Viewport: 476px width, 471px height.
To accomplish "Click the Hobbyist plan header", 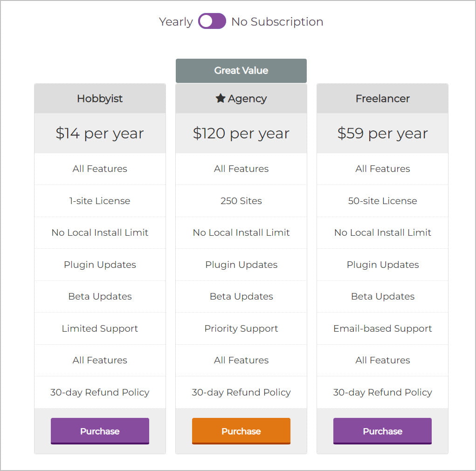I will [100, 98].
